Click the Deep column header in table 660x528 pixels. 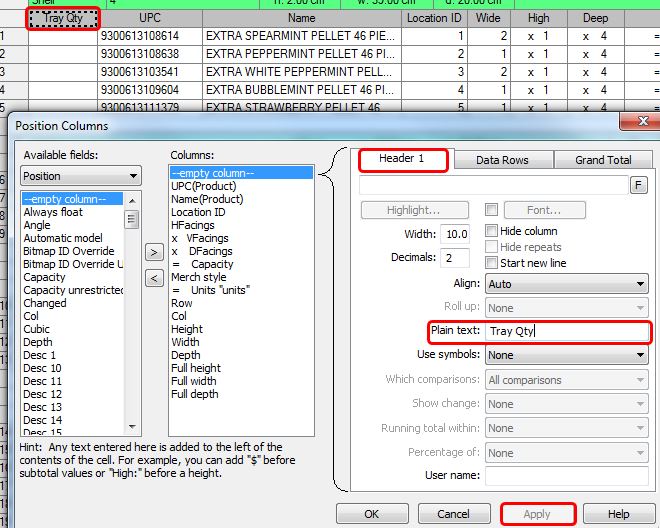(x=596, y=18)
